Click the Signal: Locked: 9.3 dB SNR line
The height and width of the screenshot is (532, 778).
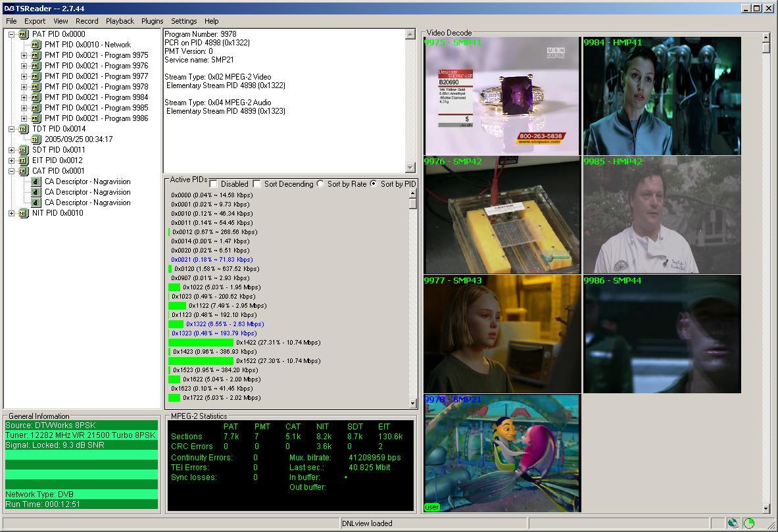(x=82, y=445)
